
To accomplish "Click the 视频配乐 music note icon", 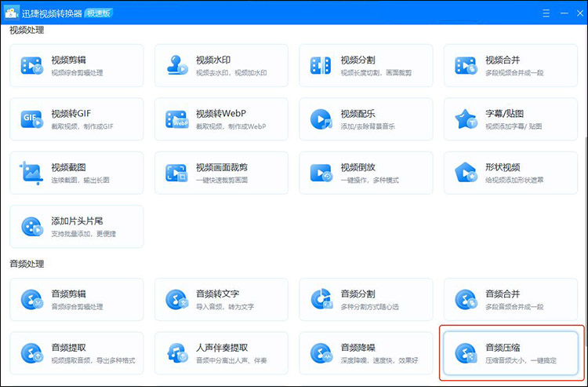I will coord(321,119).
